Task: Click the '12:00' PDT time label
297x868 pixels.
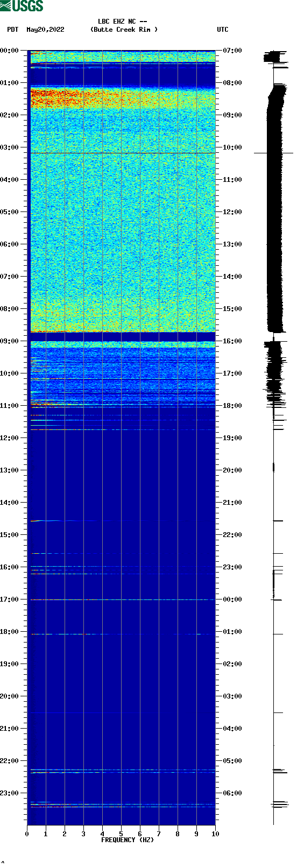Action: 9,438
